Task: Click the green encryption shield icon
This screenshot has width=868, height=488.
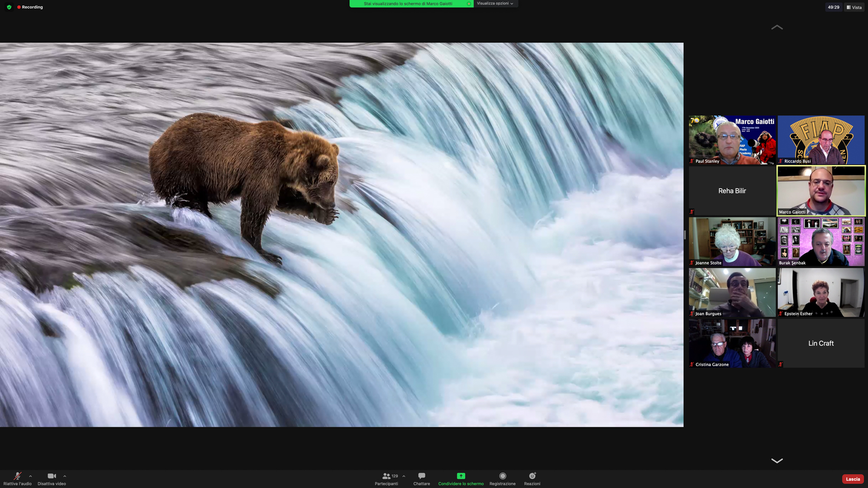Action: click(x=9, y=7)
